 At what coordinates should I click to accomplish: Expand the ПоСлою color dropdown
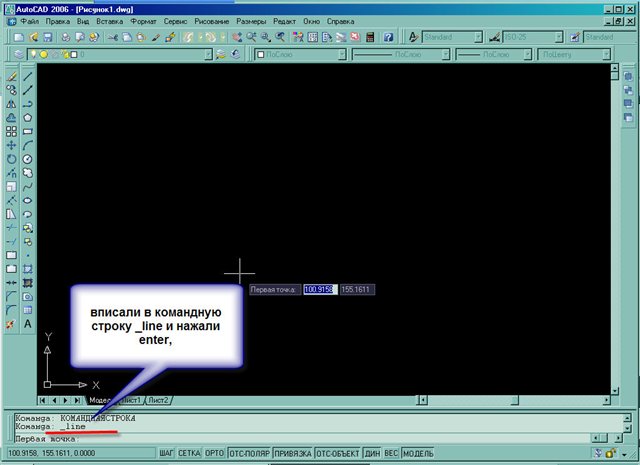[x=300, y=56]
